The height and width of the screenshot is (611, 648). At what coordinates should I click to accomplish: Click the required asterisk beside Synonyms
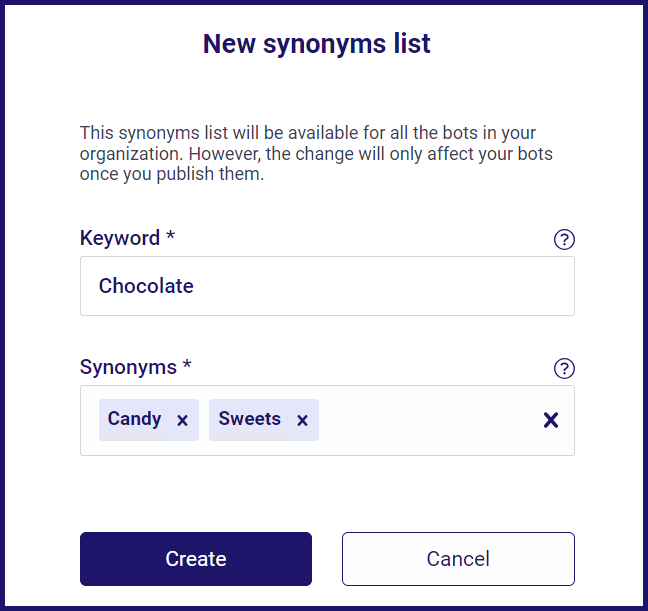pyautogui.click(x=187, y=367)
